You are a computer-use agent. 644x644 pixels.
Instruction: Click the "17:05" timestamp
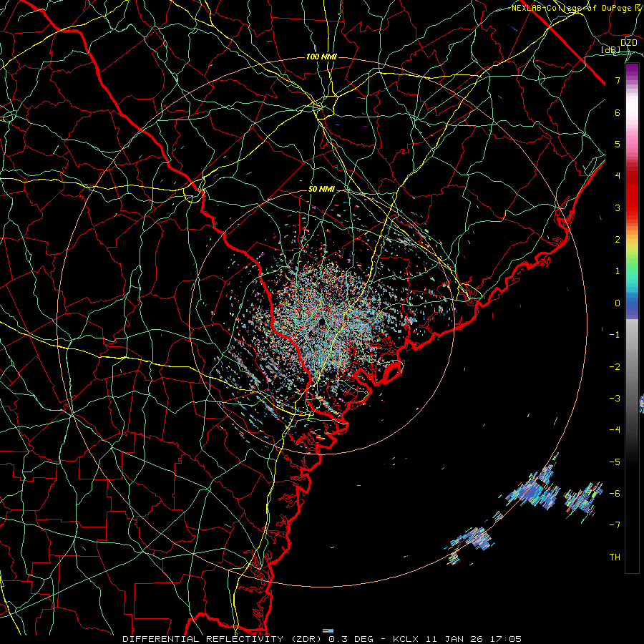click(507, 639)
